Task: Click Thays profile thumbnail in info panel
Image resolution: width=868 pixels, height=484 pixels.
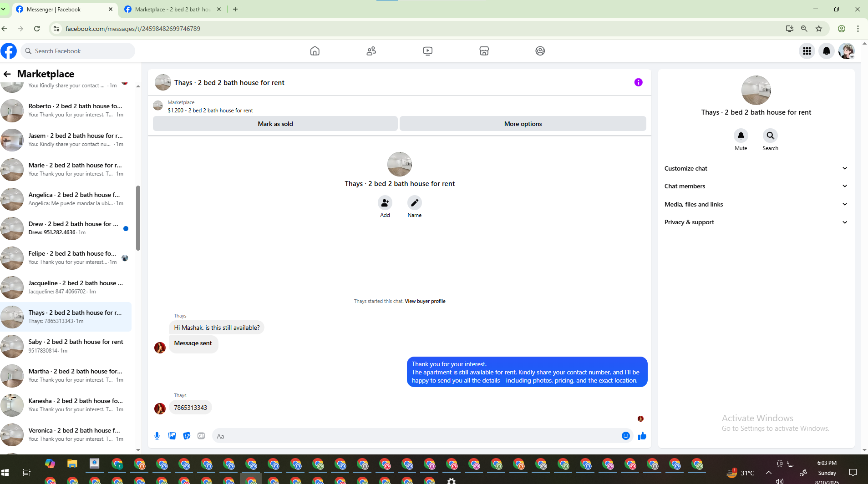Action: [756, 90]
